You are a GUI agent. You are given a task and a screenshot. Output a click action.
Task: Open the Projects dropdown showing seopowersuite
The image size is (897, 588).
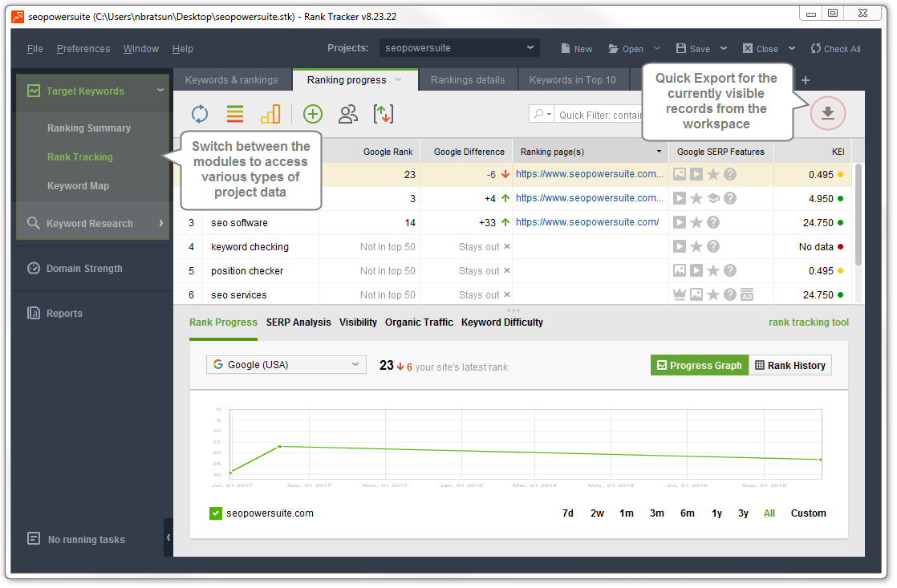[x=460, y=48]
